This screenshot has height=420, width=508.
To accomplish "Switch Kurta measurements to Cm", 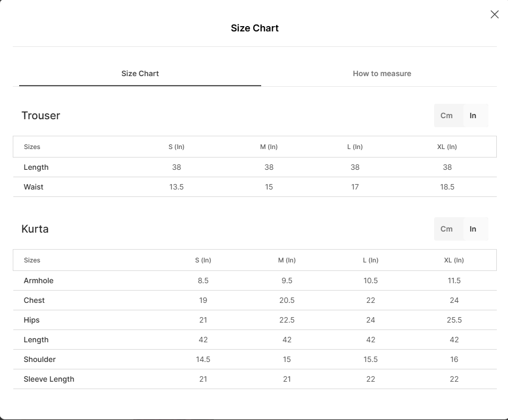I will pos(446,229).
